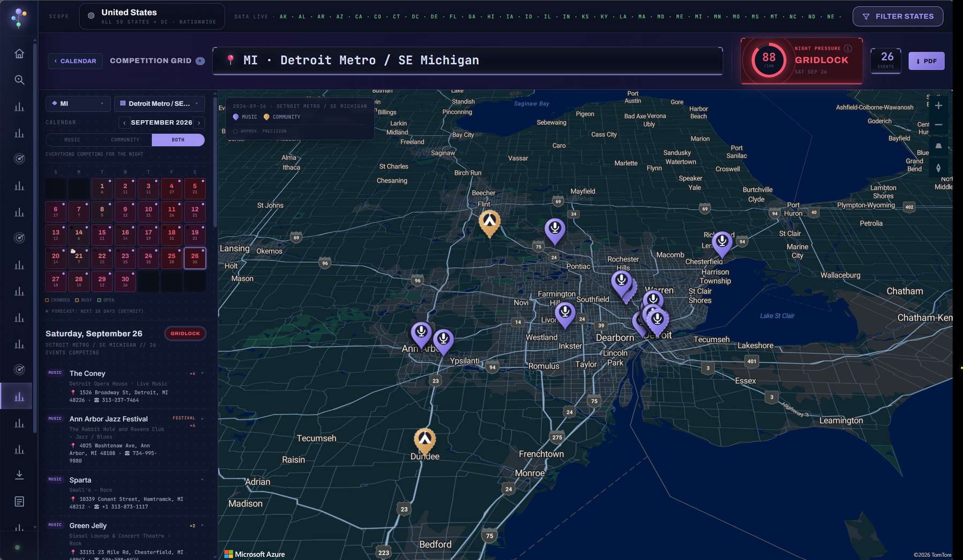Select the Both filter option

[x=178, y=140]
